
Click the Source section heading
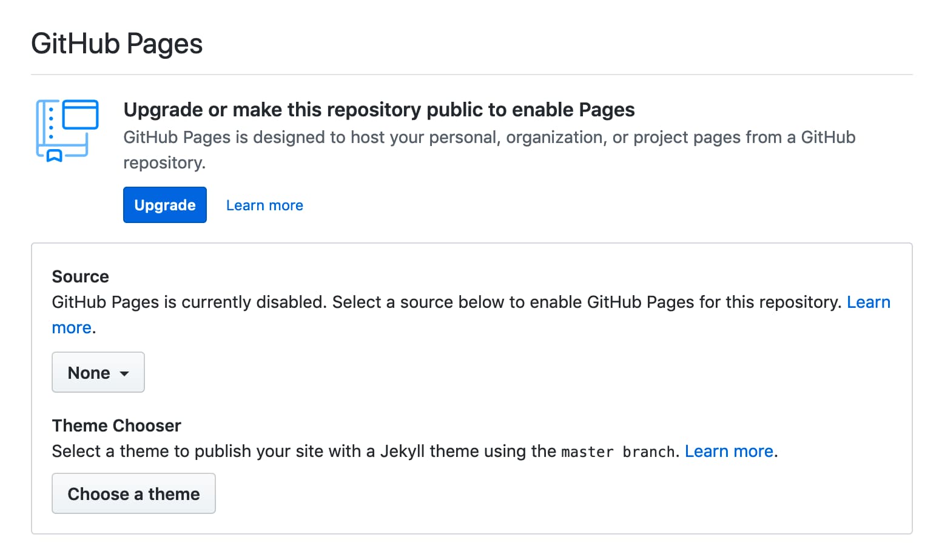81,277
